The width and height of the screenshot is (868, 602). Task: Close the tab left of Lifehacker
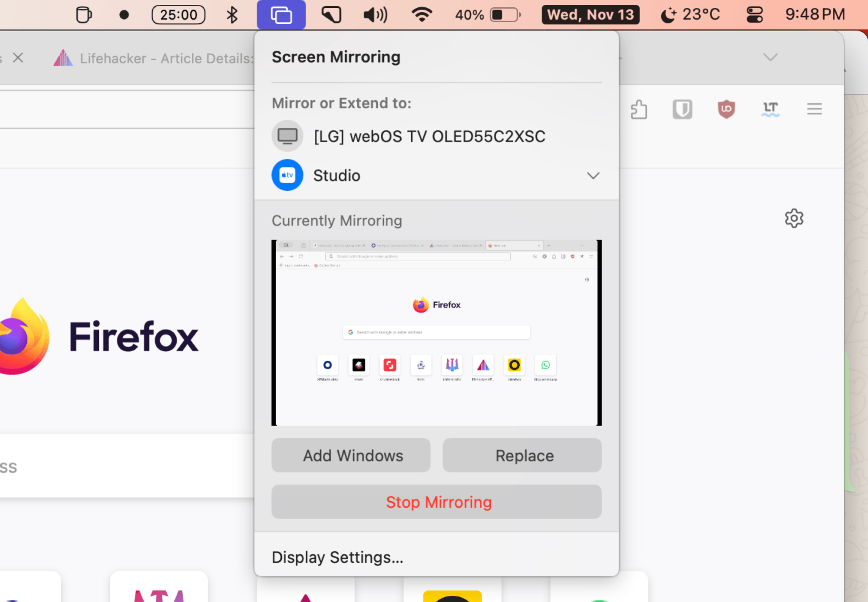18,57
